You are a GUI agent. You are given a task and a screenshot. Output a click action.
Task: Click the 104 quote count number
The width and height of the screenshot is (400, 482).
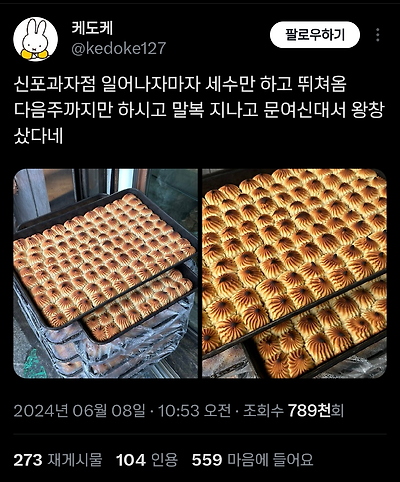[x=131, y=460]
